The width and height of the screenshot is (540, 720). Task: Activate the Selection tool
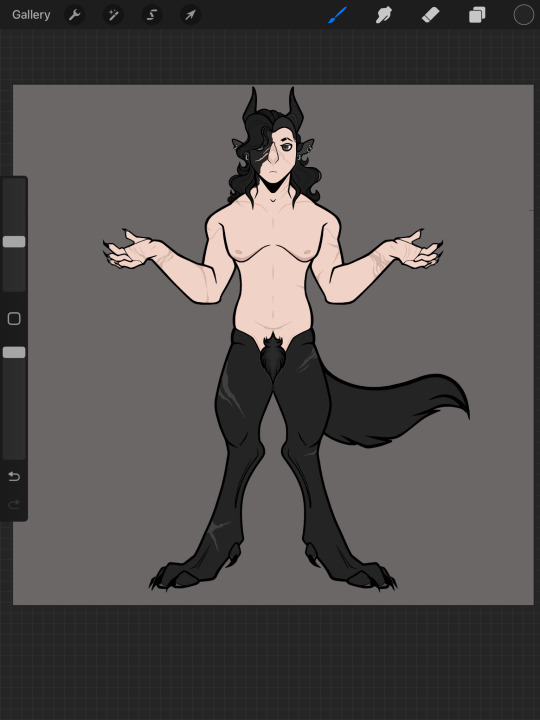pos(152,15)
